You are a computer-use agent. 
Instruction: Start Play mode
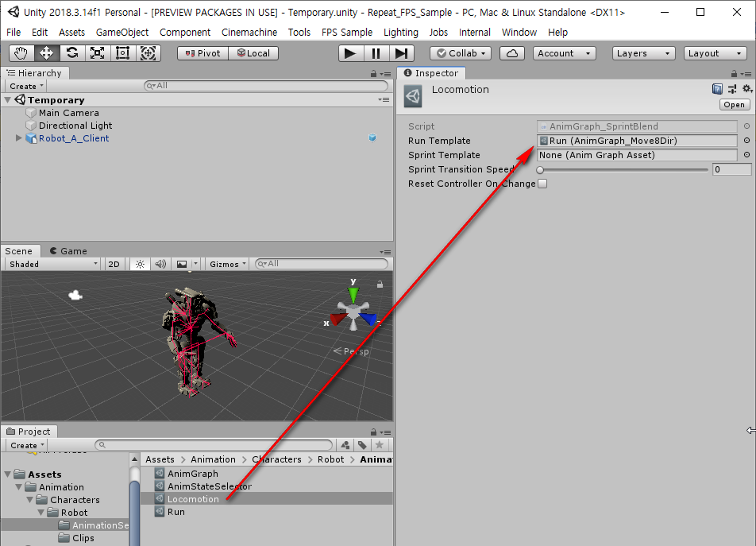pos(350,53)
